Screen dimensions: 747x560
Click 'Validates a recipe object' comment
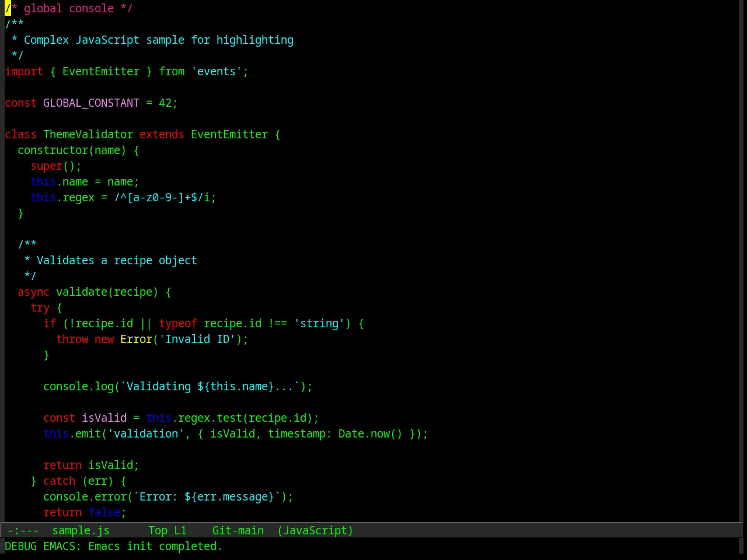tap(117, 261)
